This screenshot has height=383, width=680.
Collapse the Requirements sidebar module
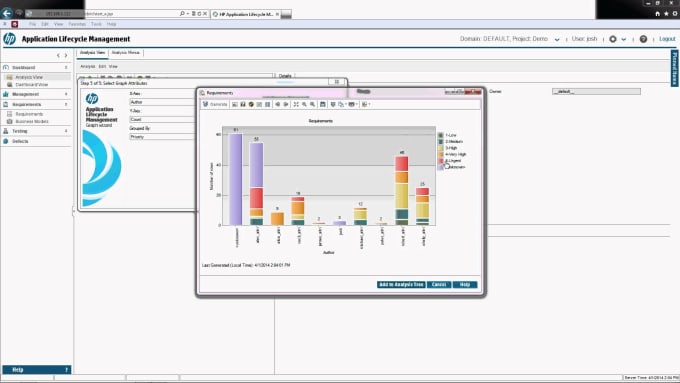point(36,105)
